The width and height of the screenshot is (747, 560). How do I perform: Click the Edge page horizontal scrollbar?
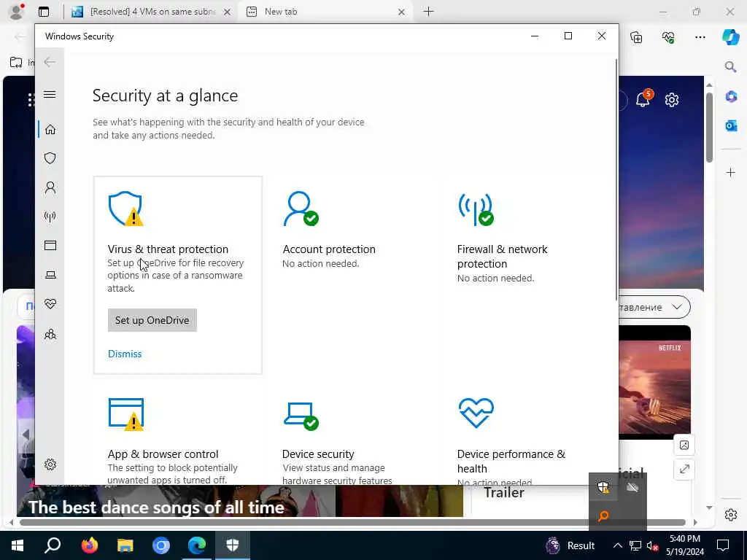tap(352, 522)
